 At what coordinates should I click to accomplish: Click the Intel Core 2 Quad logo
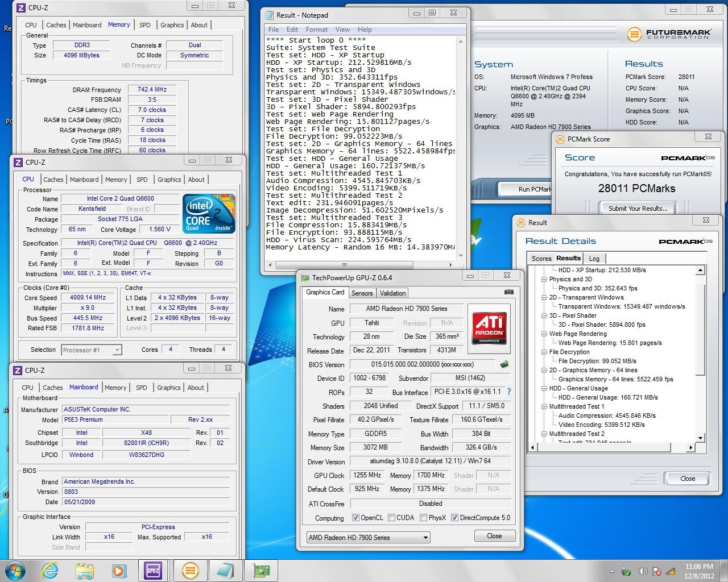coord(209,214)
